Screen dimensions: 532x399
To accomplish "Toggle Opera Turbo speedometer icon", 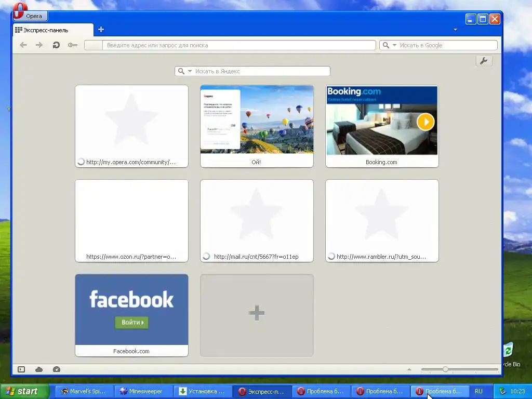I will click(x=57, y=369).
